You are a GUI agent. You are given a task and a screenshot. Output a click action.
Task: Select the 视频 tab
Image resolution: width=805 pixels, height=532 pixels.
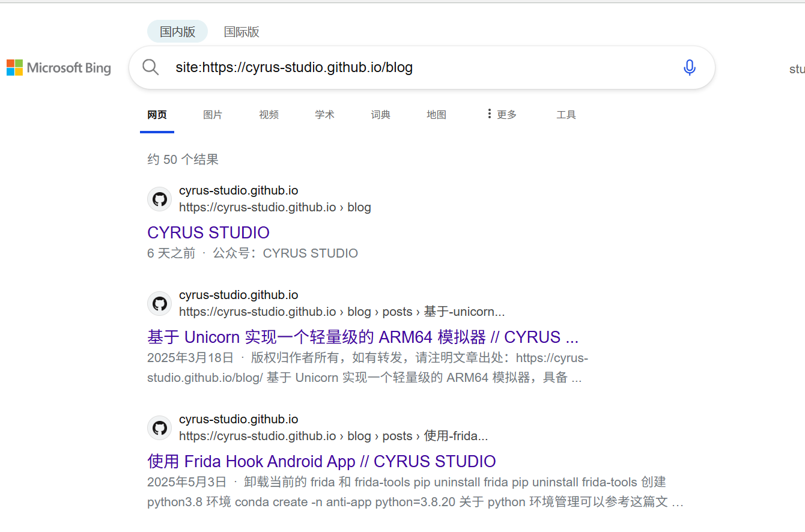point(269,114)
